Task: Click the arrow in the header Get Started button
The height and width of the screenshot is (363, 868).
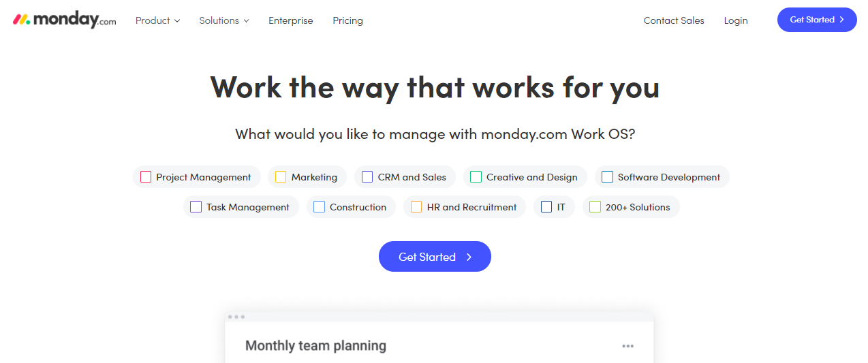Action: pos(842,20)
